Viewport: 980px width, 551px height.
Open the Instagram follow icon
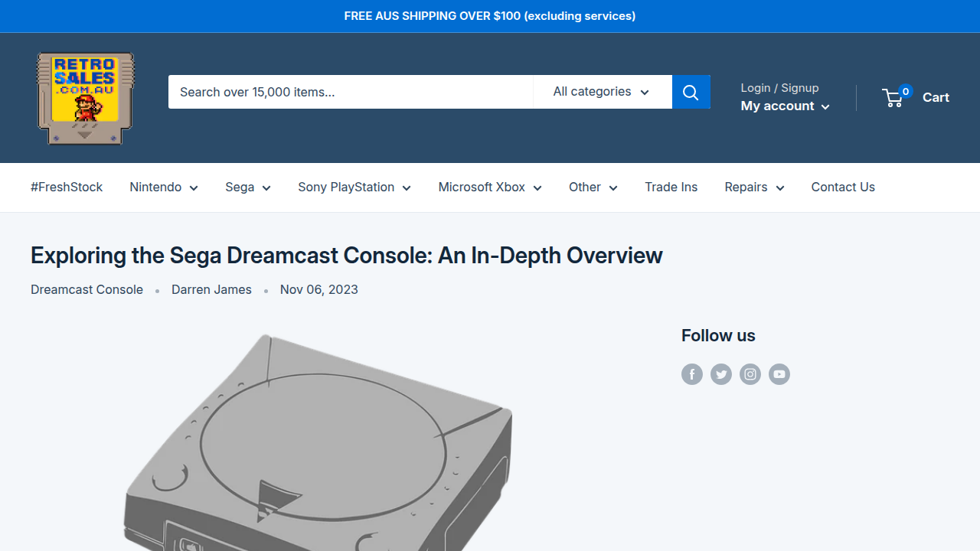[750, 374]
